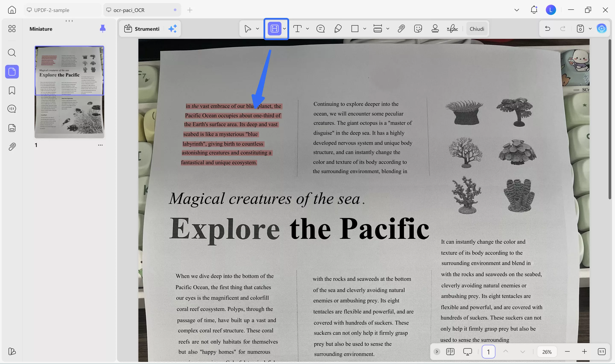Select the arrow selection tool

(x=248, y=29)
